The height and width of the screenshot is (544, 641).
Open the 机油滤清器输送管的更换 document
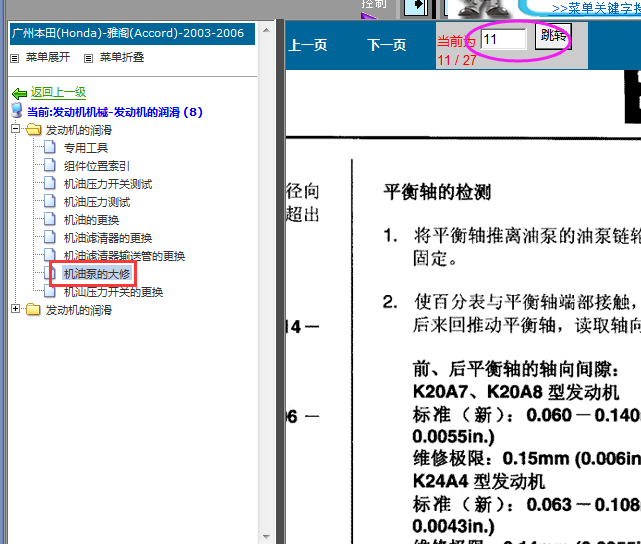(x=125, y=256)
